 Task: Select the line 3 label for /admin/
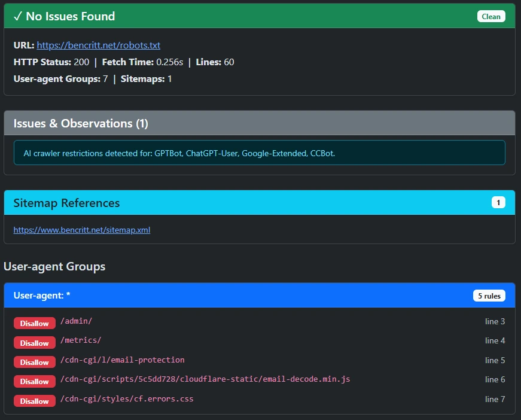click(x=495, y=321)
